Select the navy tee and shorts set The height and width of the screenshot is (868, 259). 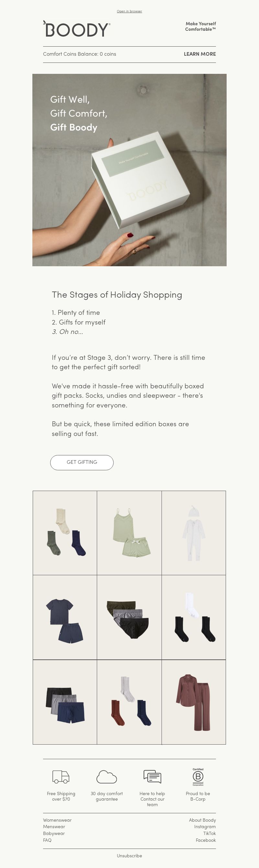coord(65,617)
